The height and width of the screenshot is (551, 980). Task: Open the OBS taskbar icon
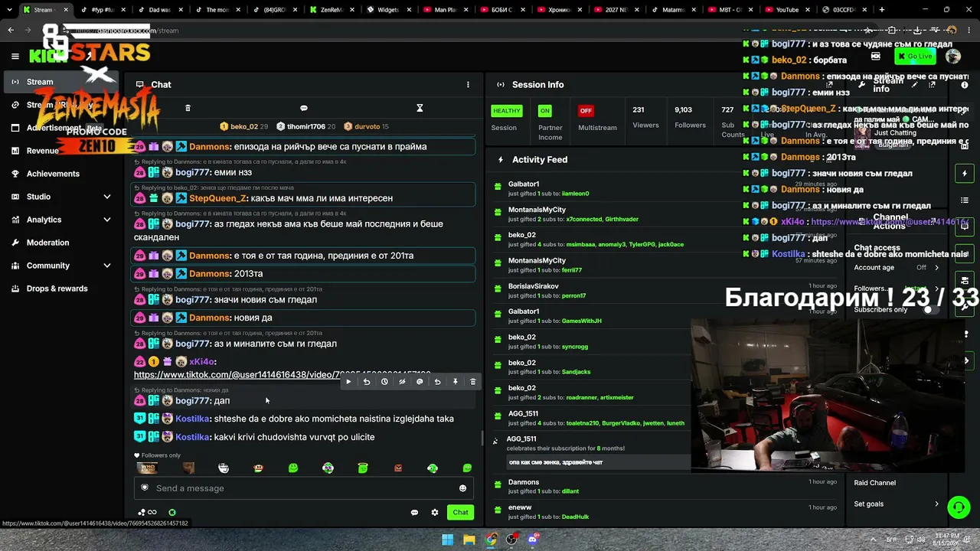512,540
